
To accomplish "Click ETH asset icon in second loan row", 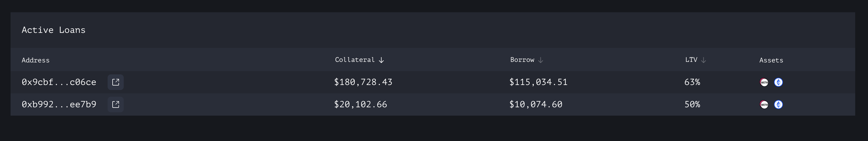I will [x=778, y=104].
